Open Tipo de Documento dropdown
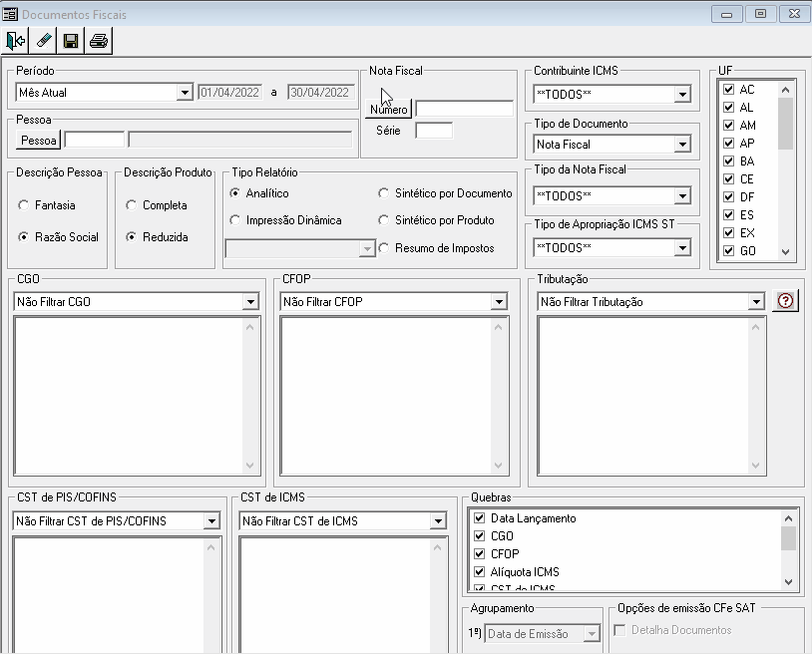This screenshot has height=654, width=812. (682, 145)
